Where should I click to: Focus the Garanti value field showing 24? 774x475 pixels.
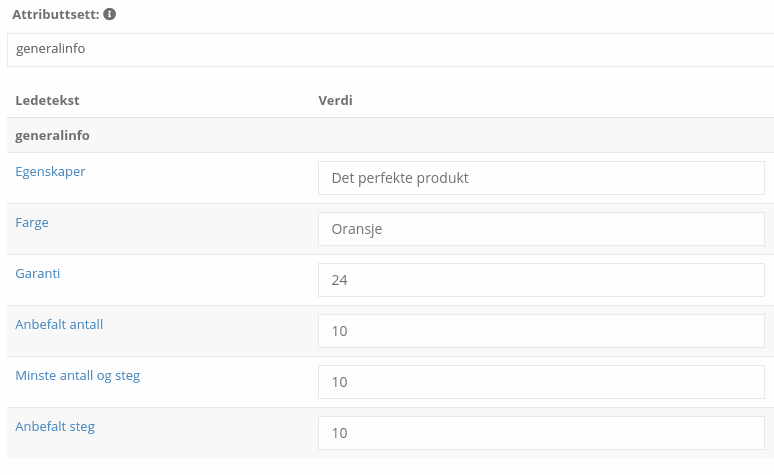pyautogui.click(x=542, y=280)
